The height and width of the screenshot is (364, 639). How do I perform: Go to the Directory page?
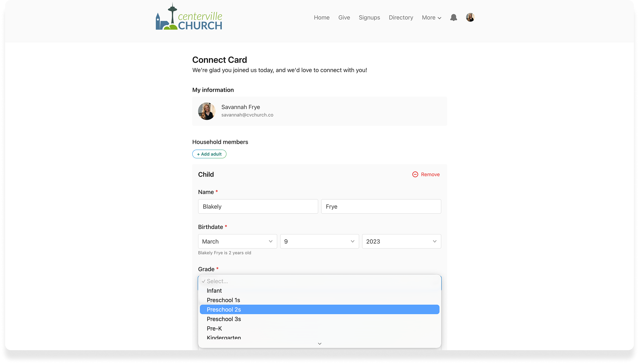click(401, 17)
